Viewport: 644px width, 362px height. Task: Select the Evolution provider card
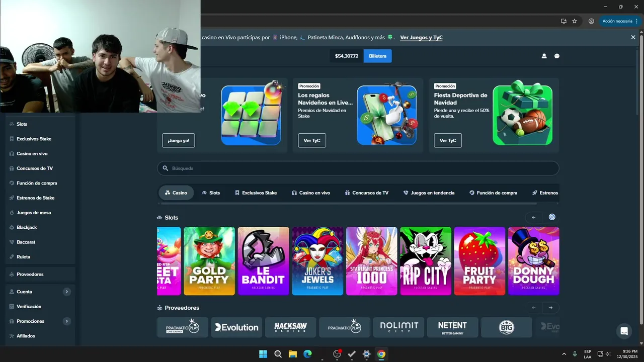[236, 327]
